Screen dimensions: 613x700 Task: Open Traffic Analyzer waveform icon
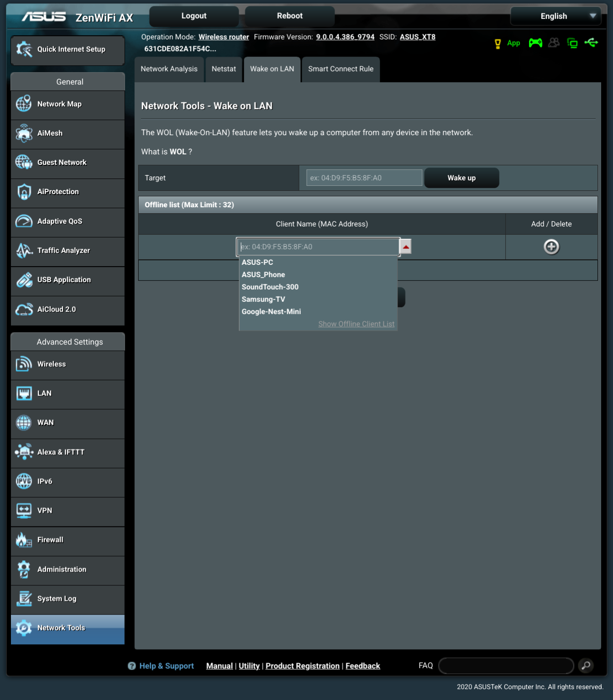pyautogui.click(x=24, y=250)
